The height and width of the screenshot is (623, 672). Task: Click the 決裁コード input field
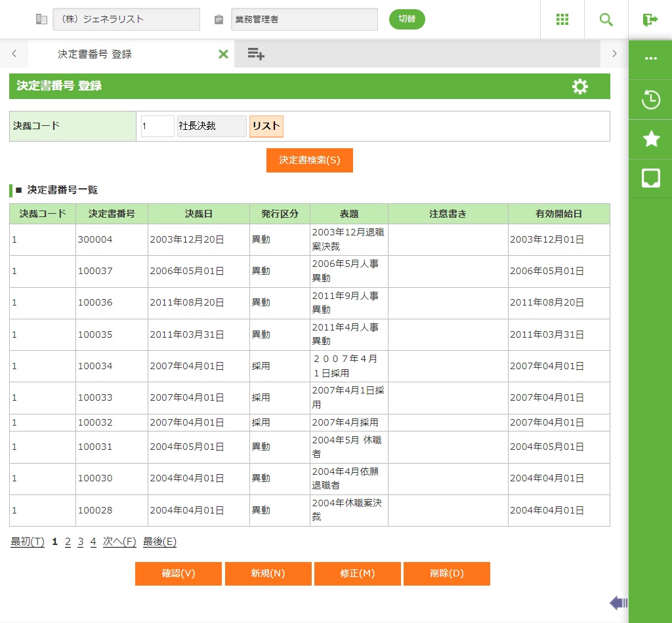tap(157, 126)
